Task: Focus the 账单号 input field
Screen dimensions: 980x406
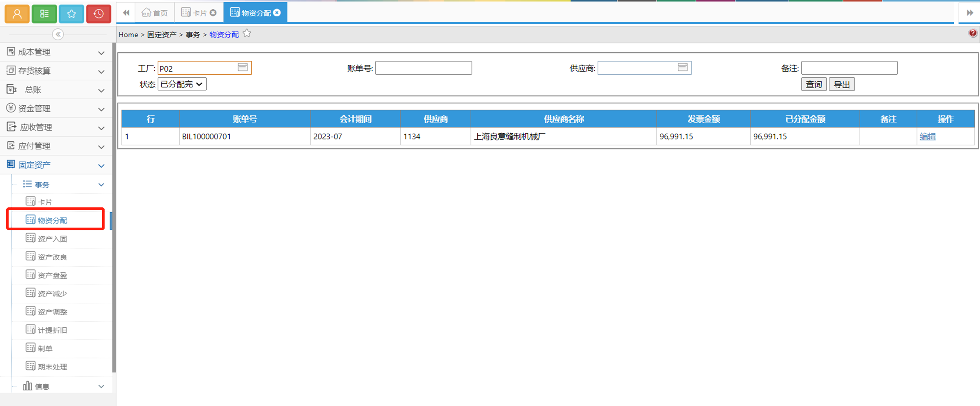Action: (x=423, y=68)
